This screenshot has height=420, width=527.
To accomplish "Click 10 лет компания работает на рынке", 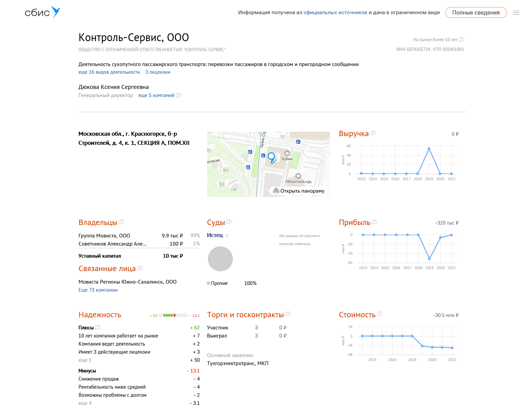I will [139, 336].
